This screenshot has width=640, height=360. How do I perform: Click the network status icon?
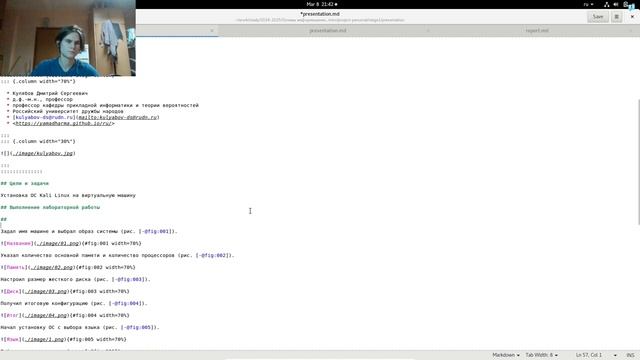click(607, 4)
